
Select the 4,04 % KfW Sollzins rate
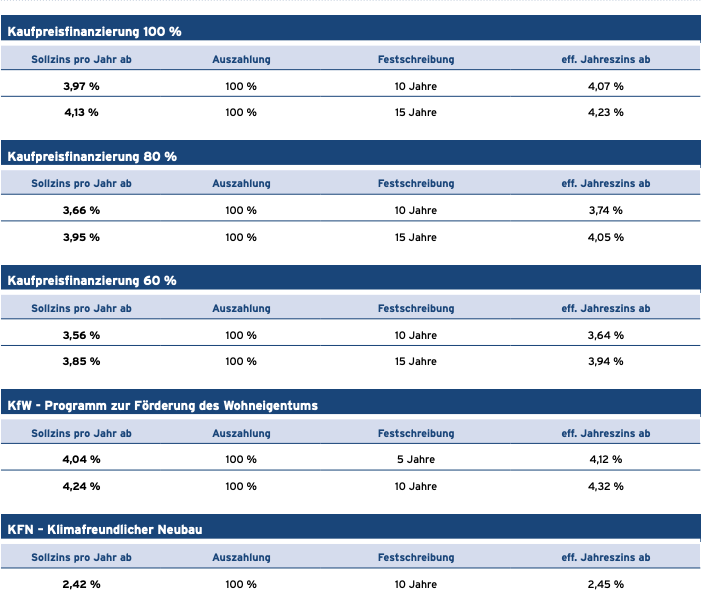(x=81, y=460)
